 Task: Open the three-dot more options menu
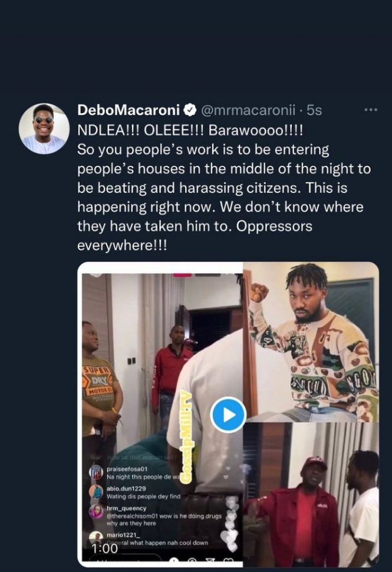[370, 110]
